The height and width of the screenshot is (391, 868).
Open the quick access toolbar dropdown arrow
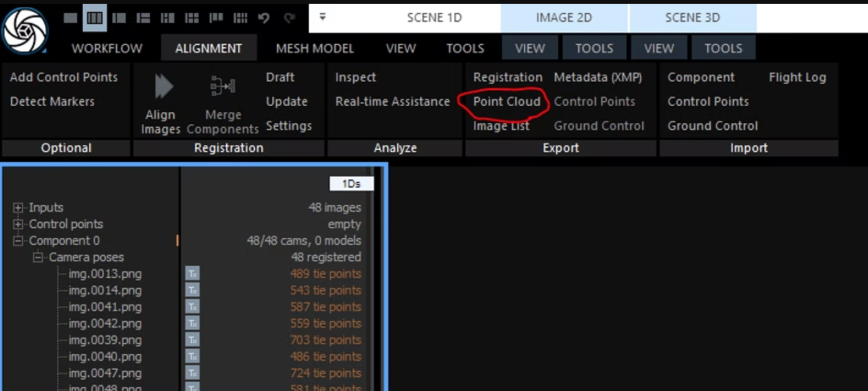322,17
